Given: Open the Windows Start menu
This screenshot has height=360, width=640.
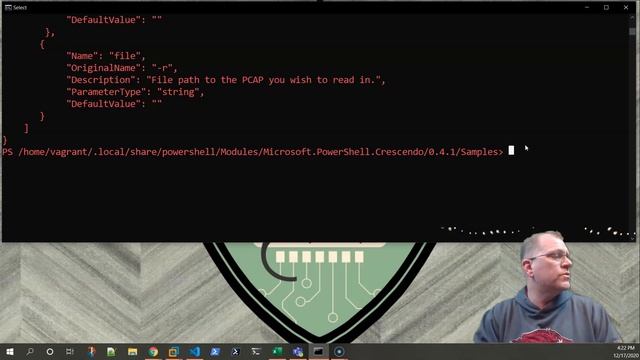Looking at the screenshot, I should (x=9, y=351).
